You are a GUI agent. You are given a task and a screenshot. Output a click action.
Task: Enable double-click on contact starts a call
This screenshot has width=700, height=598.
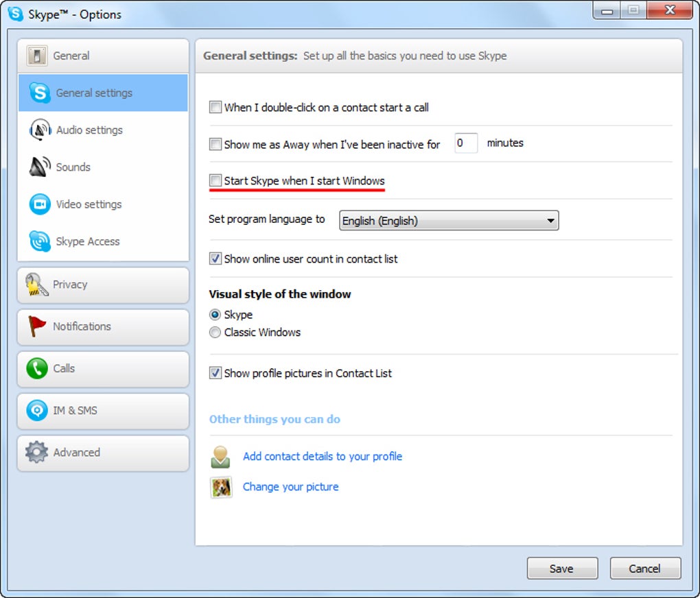pos(215,107)
